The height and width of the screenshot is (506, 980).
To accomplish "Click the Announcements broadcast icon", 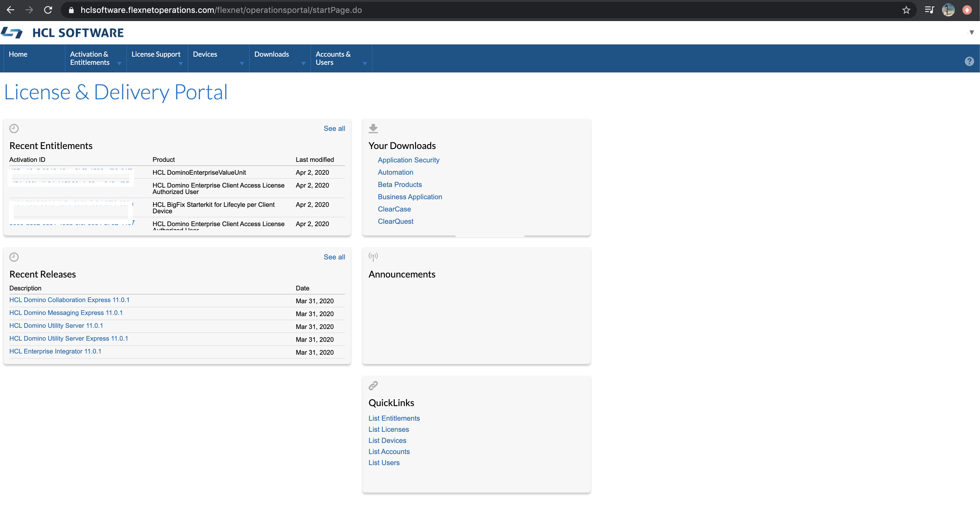I will 373,257.
